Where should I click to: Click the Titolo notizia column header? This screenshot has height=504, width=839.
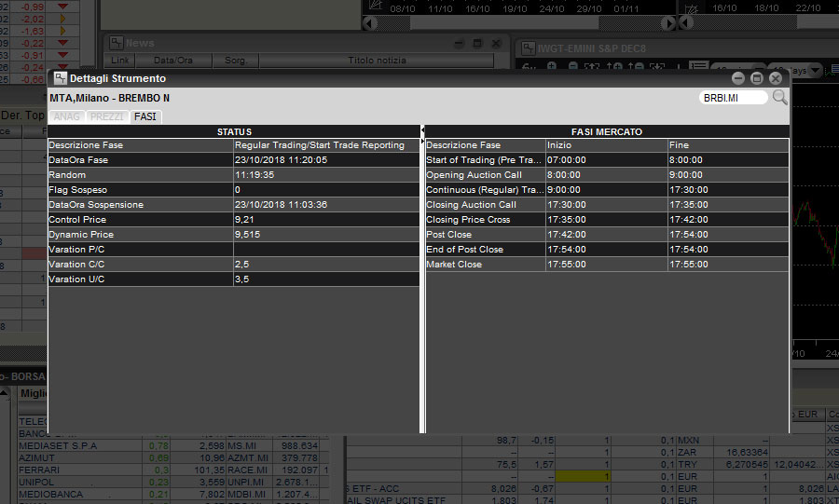(x=377, y=61)
